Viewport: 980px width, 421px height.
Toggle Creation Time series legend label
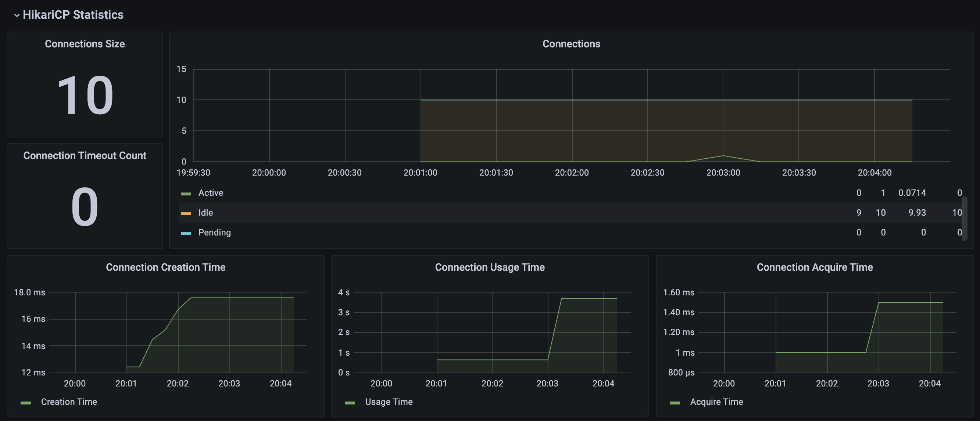coord(69,402)
